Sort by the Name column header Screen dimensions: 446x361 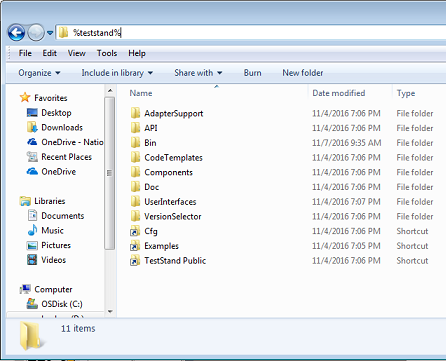click(141, 93)
